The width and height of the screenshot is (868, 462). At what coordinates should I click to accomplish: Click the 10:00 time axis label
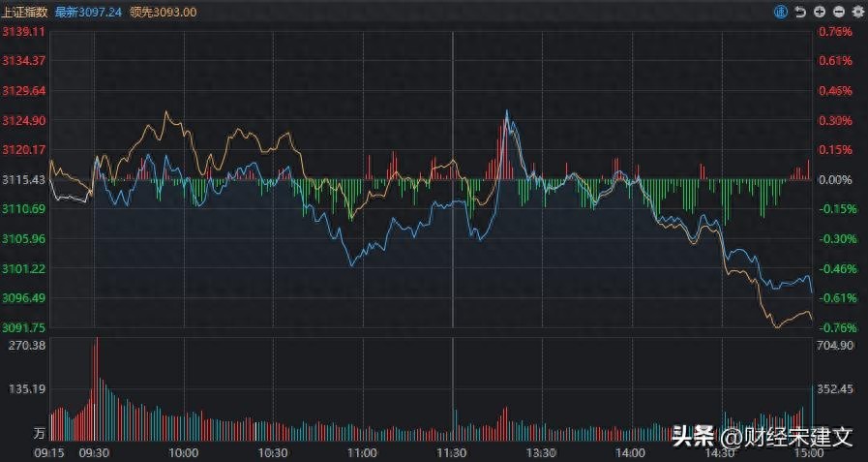pyautogui.click(x=184, y=452)
